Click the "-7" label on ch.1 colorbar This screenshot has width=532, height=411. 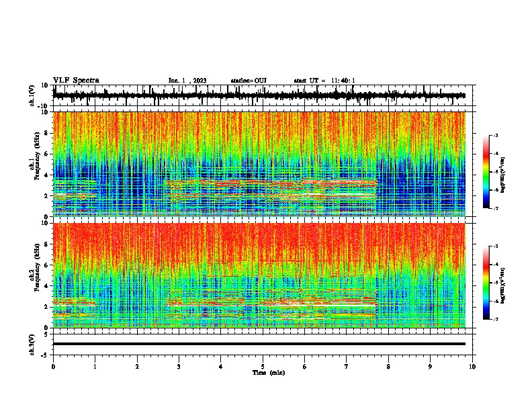pos(495,208)
